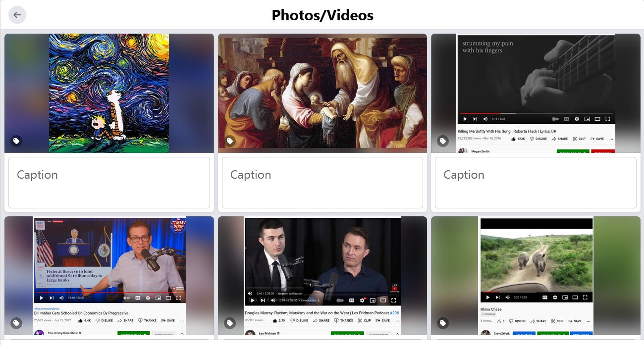Click caption box below the Renaissance painting
The image size is (644, 345).
pyautogui.click(x=322, y=183)
